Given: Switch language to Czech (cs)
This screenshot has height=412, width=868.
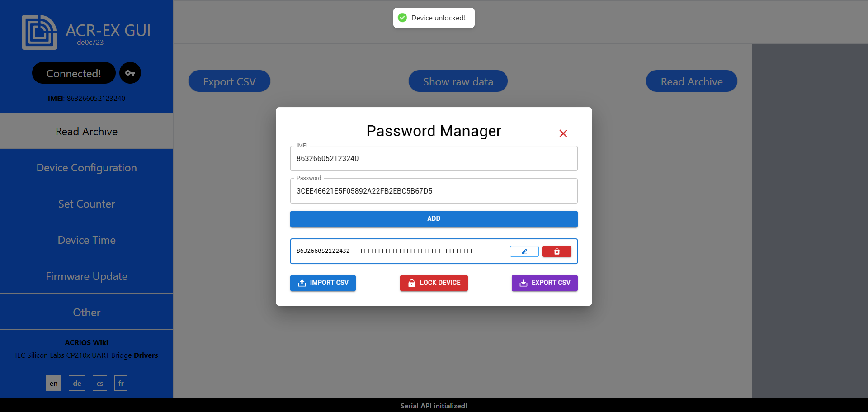Looking at the screenshot, I should click(x=99, y=383).
